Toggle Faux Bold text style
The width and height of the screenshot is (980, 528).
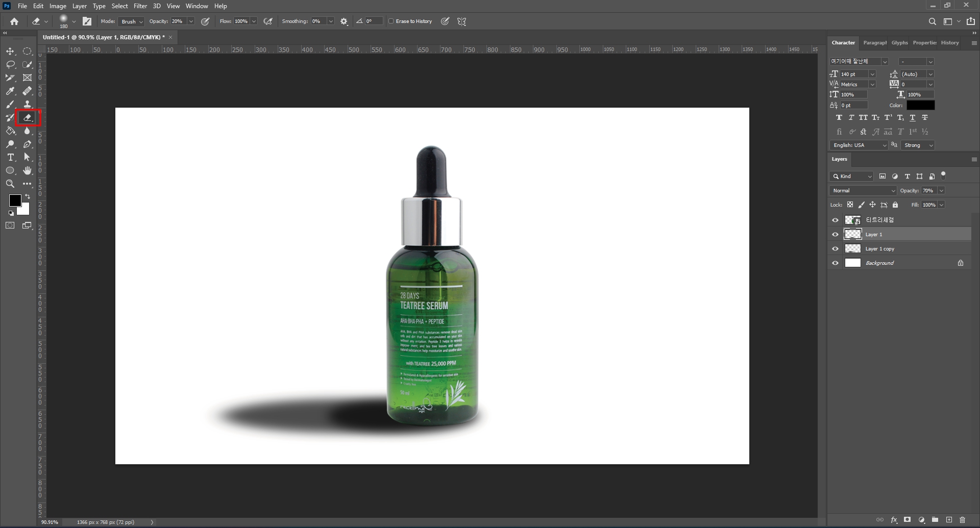click(x=839, y=117)
